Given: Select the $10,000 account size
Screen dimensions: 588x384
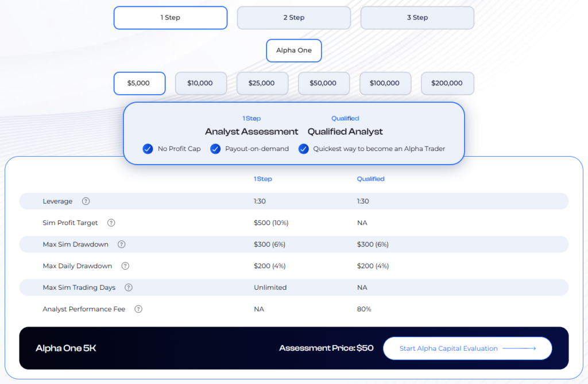Looking at the screenshot, I should pyautogui.click(x=200, y=83).
